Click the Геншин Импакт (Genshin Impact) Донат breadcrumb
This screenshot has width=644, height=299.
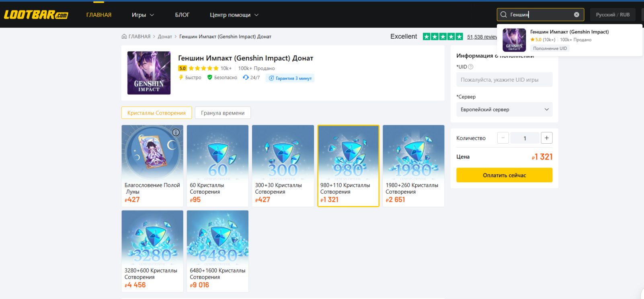coord(225,37)
